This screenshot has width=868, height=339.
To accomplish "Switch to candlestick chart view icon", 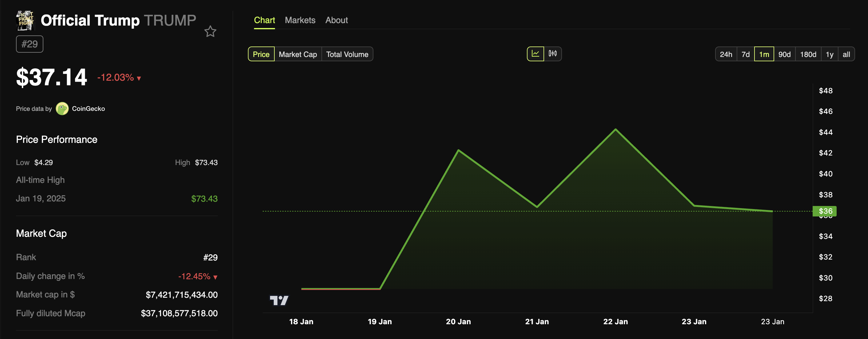I will point(553,54).
